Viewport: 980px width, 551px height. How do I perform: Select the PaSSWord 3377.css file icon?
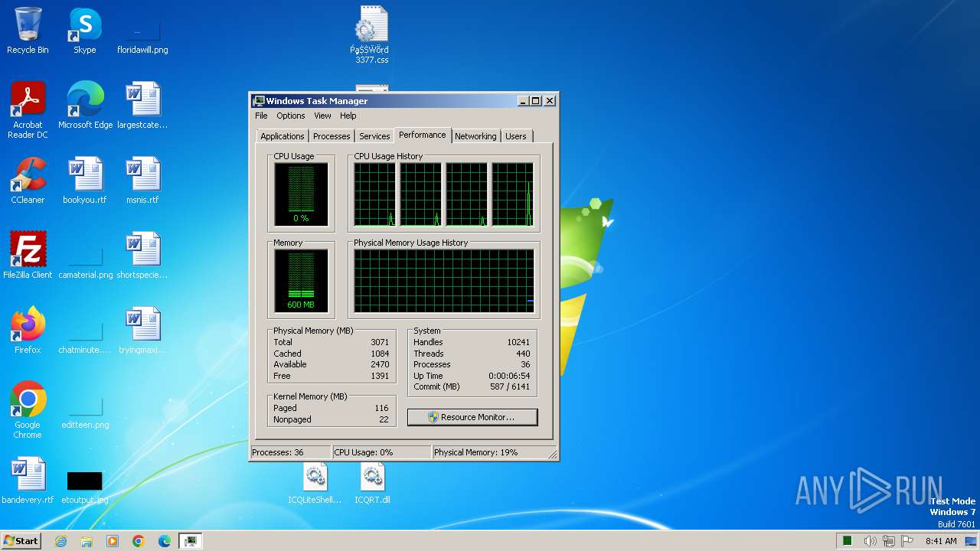(371, 35)
